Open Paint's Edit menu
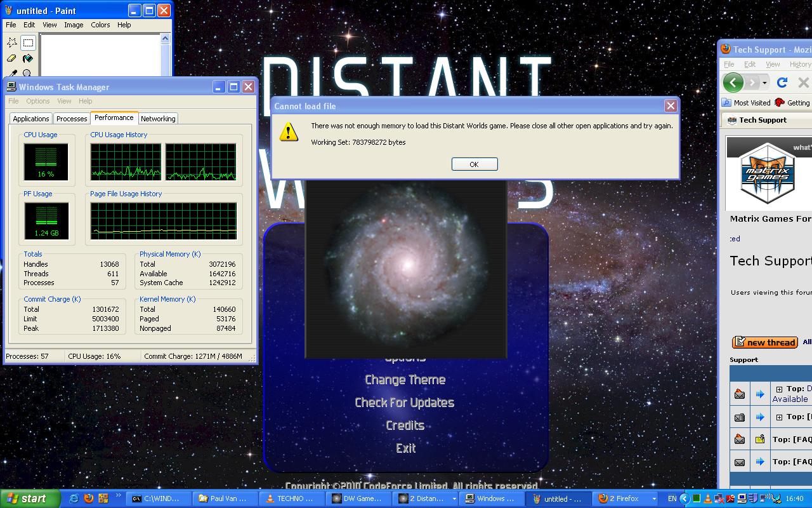The image size is (812, 508). point(29,25)
